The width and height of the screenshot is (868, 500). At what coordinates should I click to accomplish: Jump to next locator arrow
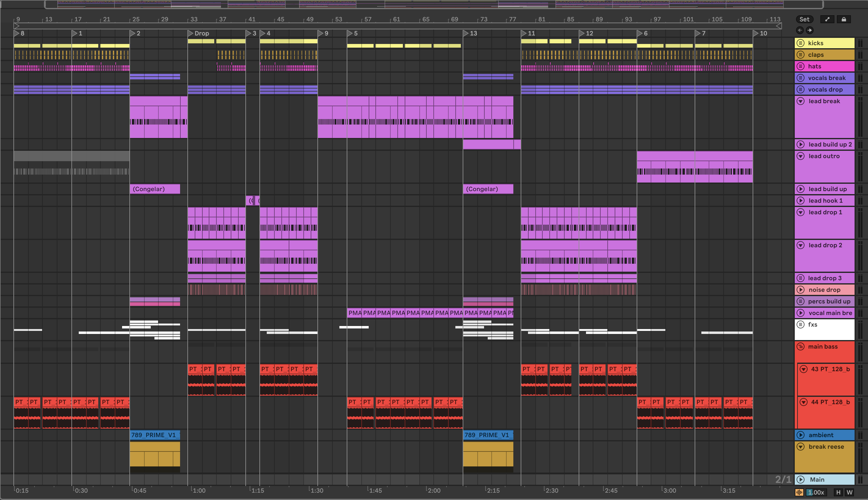810,30
